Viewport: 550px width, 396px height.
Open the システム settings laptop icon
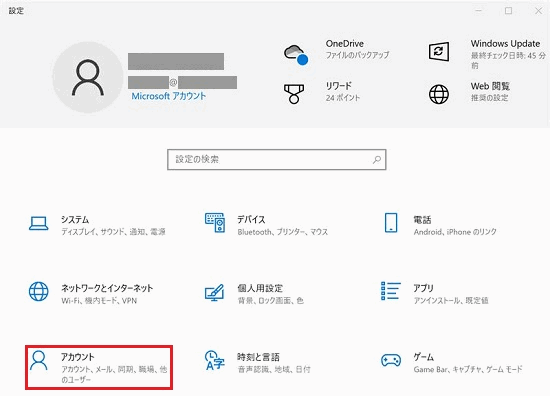click(x=39, y=224)
